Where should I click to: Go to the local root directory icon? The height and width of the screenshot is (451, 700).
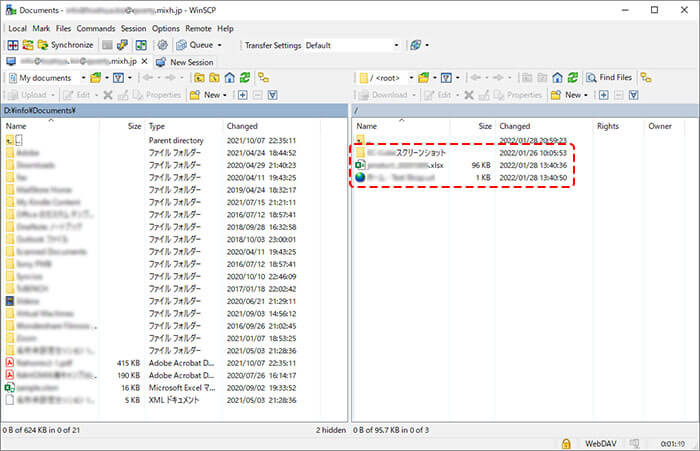pyautogui.click(x=214, y=78)
